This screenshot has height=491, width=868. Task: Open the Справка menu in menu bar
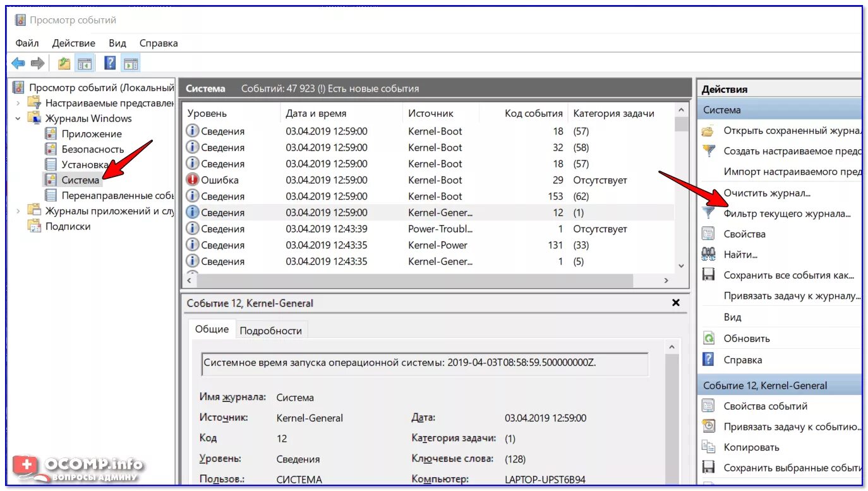[159, 43]
